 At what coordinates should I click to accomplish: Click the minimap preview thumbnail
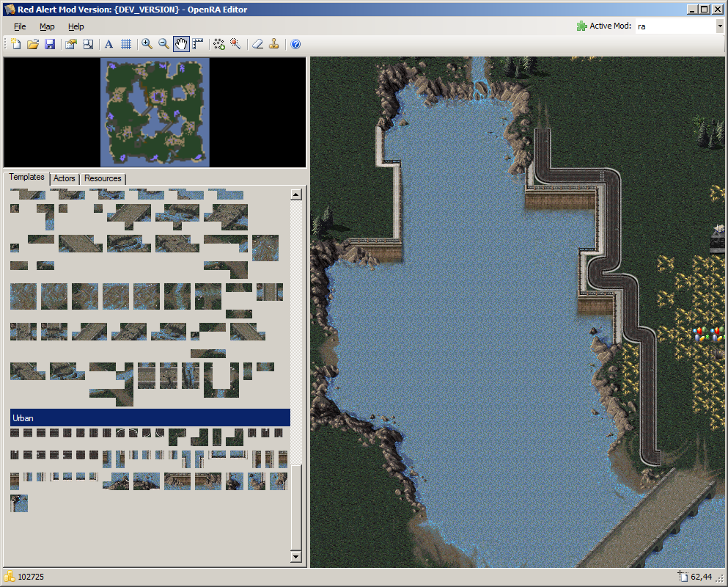click(155, 112)
